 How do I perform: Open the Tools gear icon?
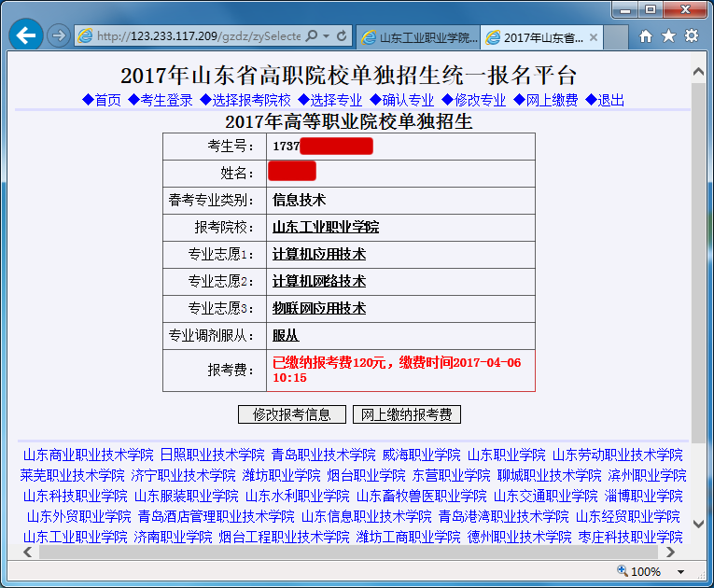tap(692, 36)
